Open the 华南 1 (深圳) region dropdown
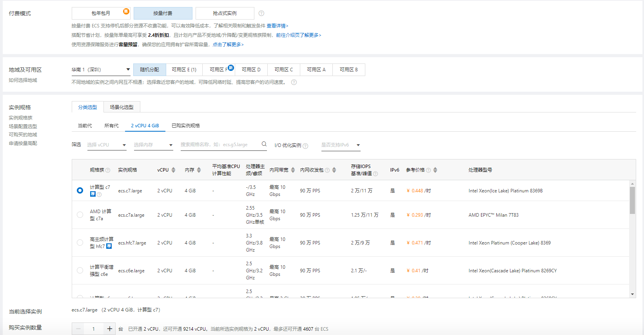The image size is (644, 335). click(101, 70)
